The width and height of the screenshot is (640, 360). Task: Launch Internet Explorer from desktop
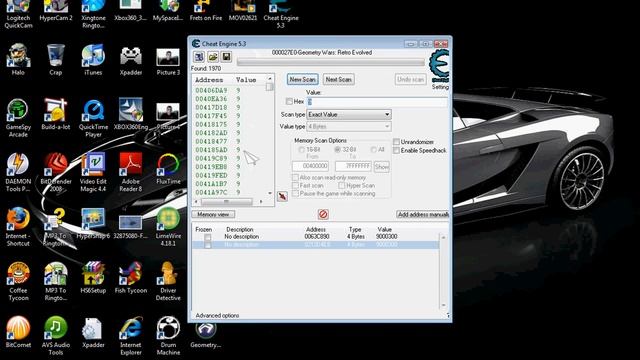pos(131,336)
